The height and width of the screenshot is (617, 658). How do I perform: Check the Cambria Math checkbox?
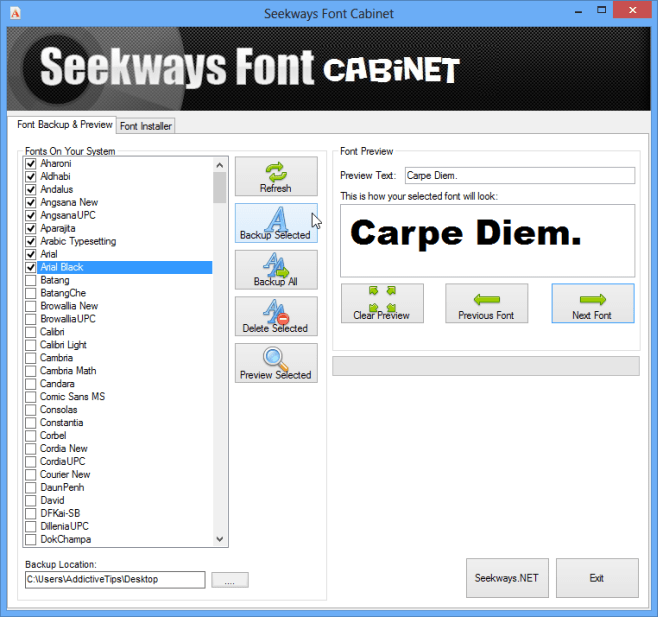coord(31,371)
